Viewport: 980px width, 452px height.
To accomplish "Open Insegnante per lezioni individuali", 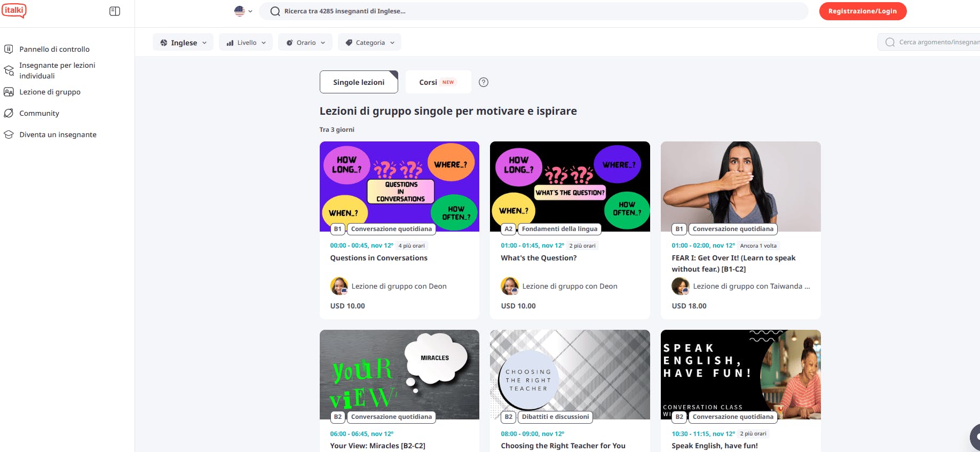I will (x=57, y=70).
